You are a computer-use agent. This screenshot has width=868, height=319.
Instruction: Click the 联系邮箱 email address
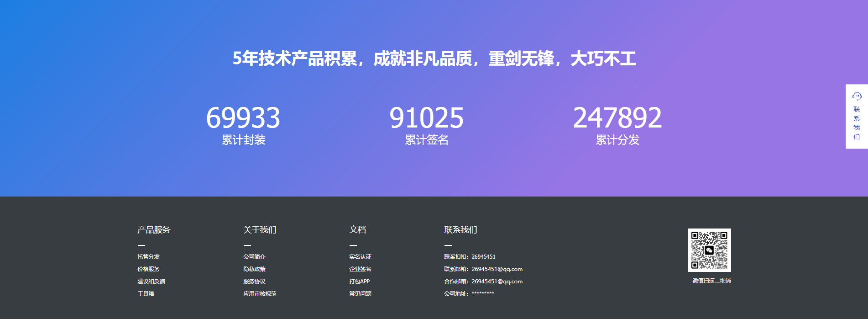coord(497,269)
